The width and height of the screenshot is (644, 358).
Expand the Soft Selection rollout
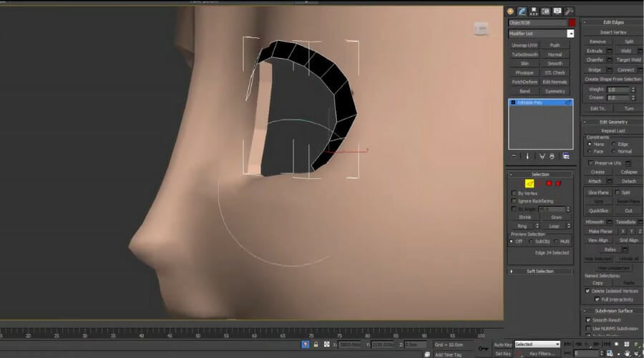point(540,271)
